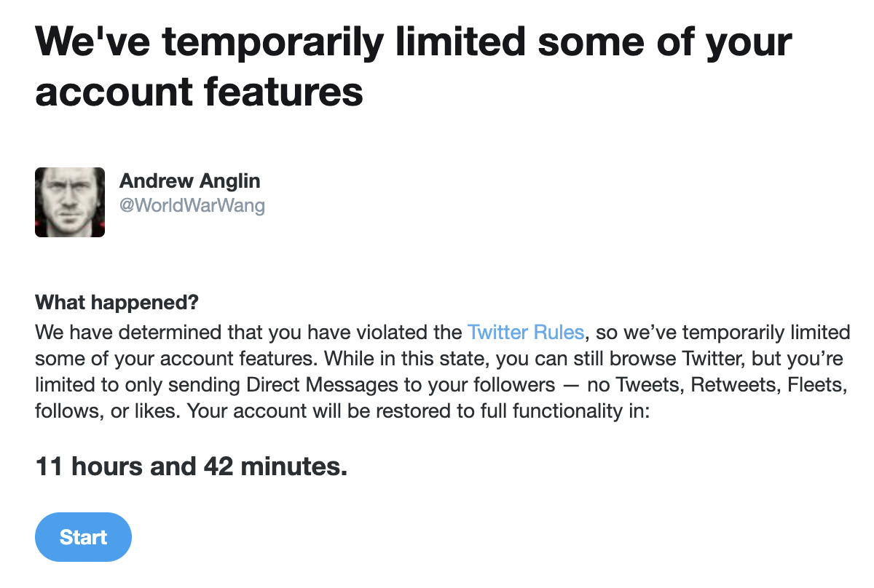Image resolution: width=874 pixels, height=588 pixels.
Task: Click the profile avatar thumbnail
Action: click(70, 202)
